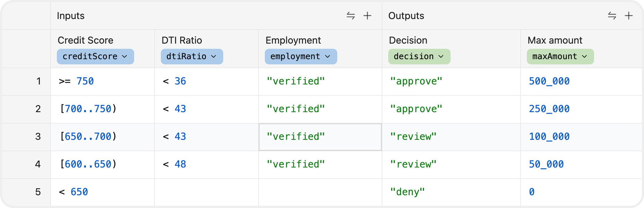
Task: Open the employment field dropdown
Action: click(x=301, y=56)
